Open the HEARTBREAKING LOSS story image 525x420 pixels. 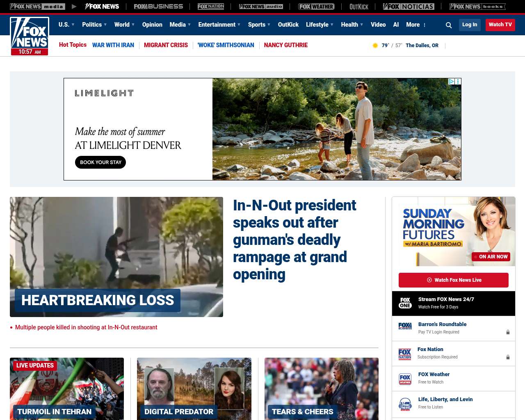tap(116, 257)
